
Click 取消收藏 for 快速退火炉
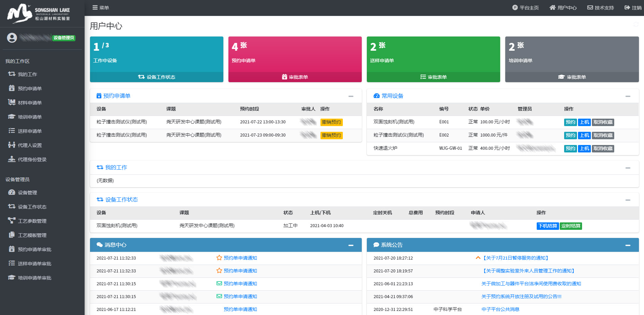coord(603,148)
